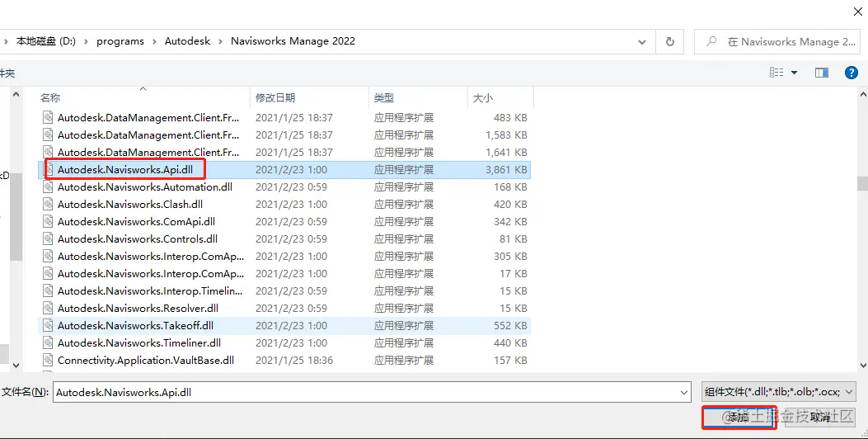Click navigation pane scrollbar down arrow

[x=16, y=366]
